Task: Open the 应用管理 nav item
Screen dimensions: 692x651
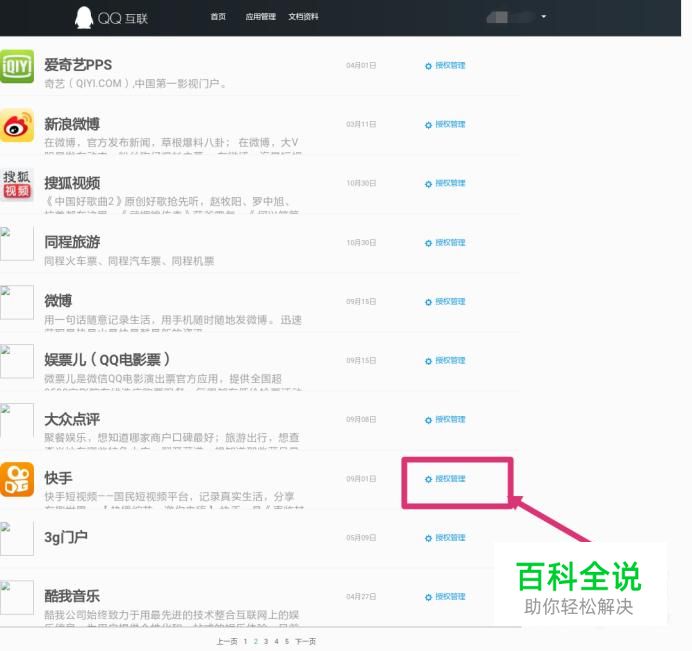Action: click(260, 17)
